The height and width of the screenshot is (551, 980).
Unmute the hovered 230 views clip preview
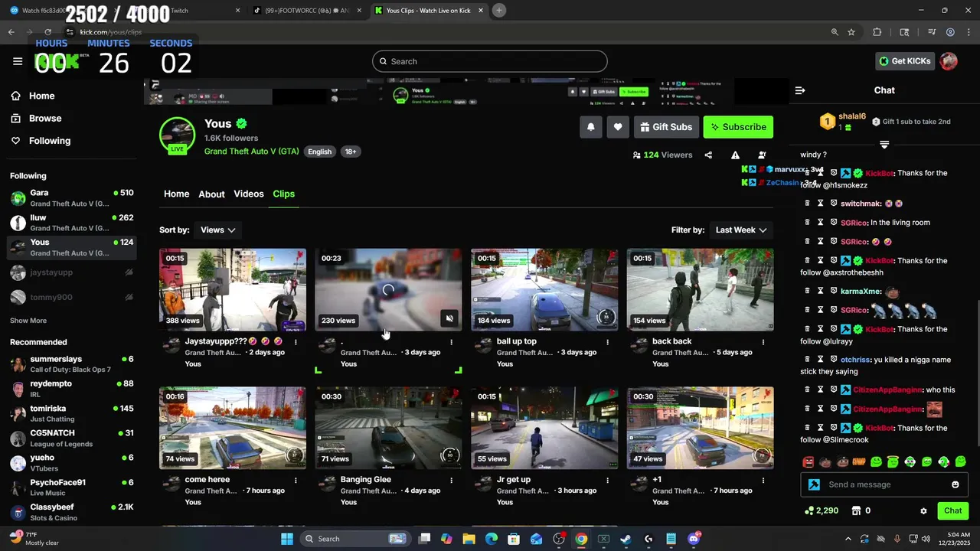click(449, 318)
